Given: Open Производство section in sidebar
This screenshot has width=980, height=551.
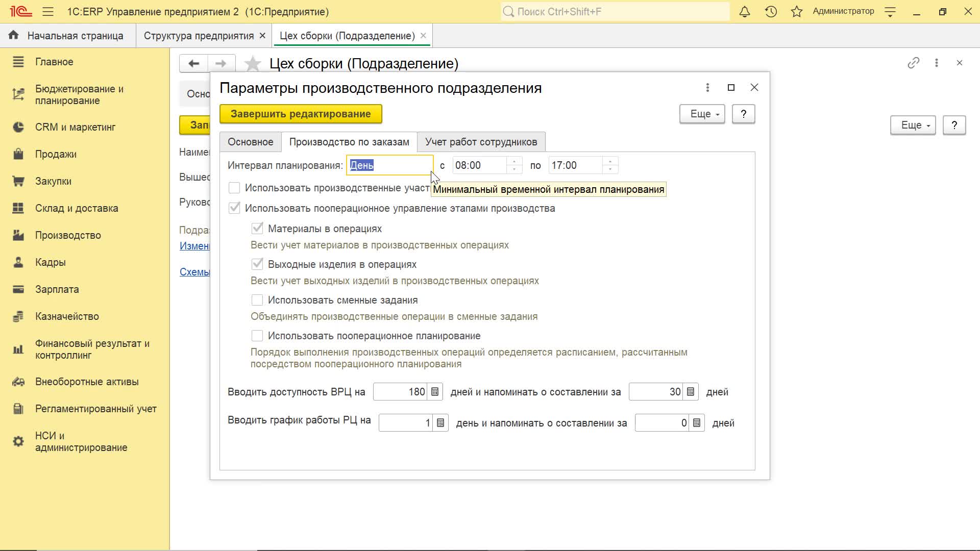Looking at the screenshot, I should [68, 235].
